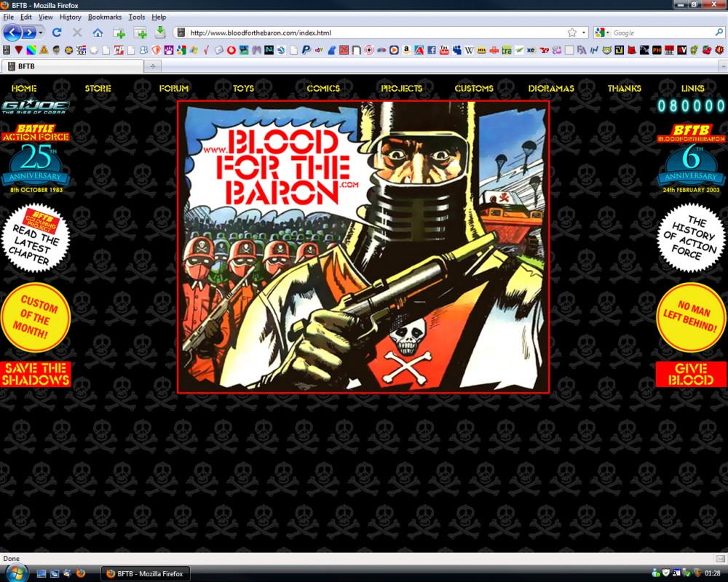Click the Blood For The Baron comic image
This screenshot has height=582, width=728.
point(363,247)
